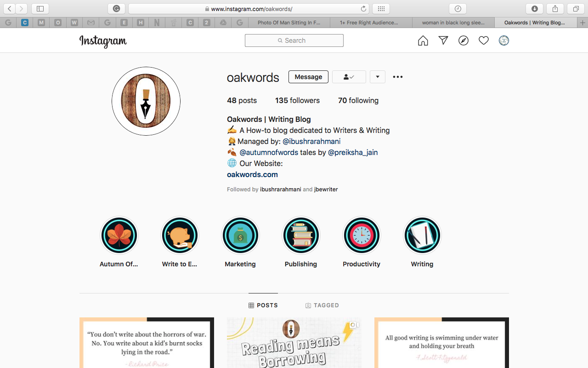Open the Activity heart icon
Screen dimensions: 588x368
(484, 40)
